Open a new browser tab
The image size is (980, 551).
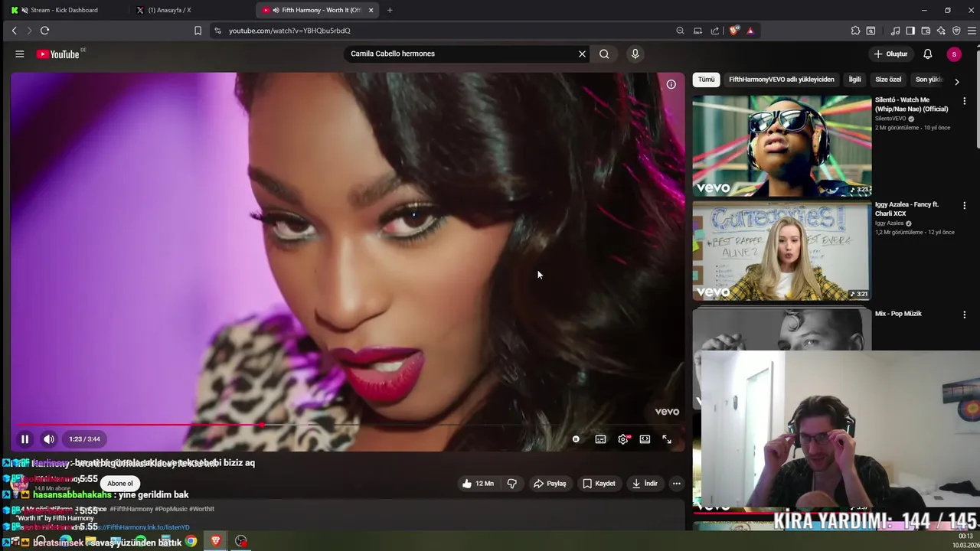coord(390,10)
